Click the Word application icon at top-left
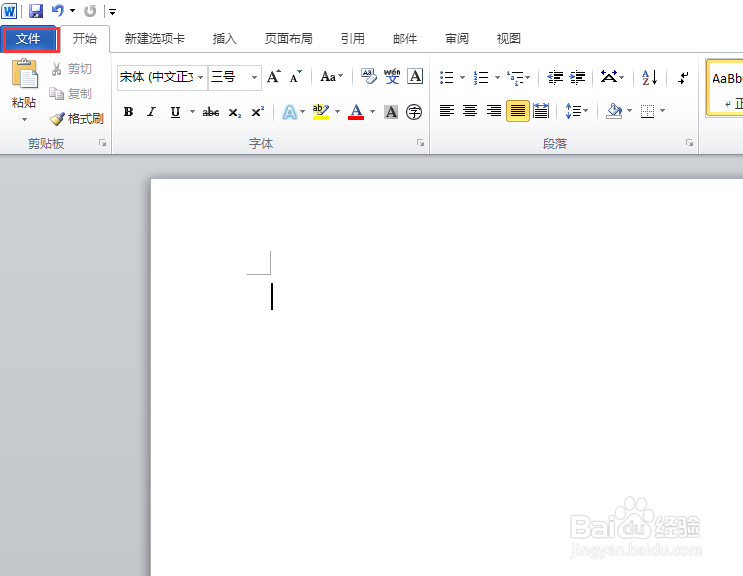Image resolution: width=743 pixels, height=576 pixels. pyautogui.click(x=9, y=11)
